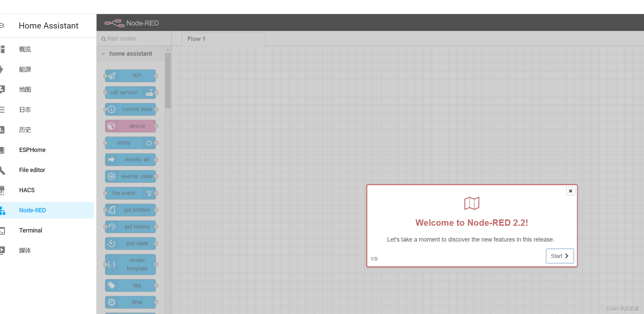The height and width of the screenshot is (314, 644).
Task: Select the get entities node label
Action: [137, 210]
